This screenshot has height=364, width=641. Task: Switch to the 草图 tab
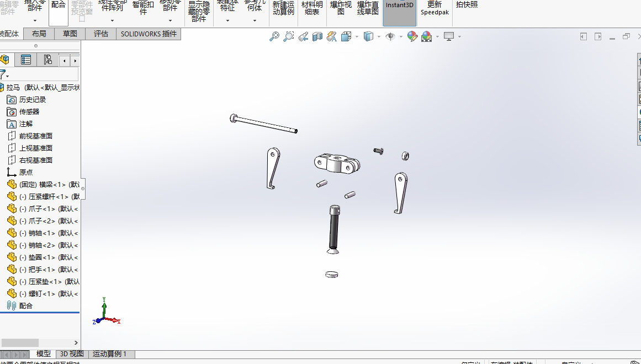point(70,34)
